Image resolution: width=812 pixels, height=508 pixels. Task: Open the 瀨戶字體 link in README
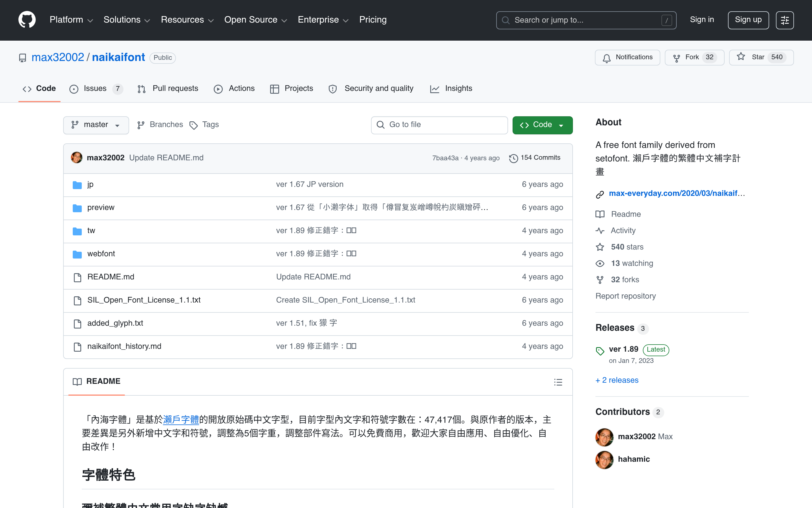click(x=181, y=420)
